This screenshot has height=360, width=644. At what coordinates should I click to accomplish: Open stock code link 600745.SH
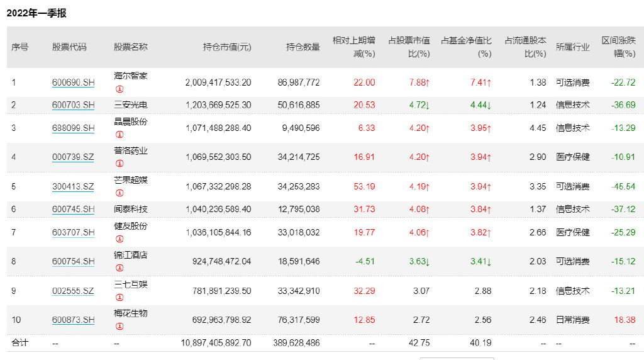[73, 209]
